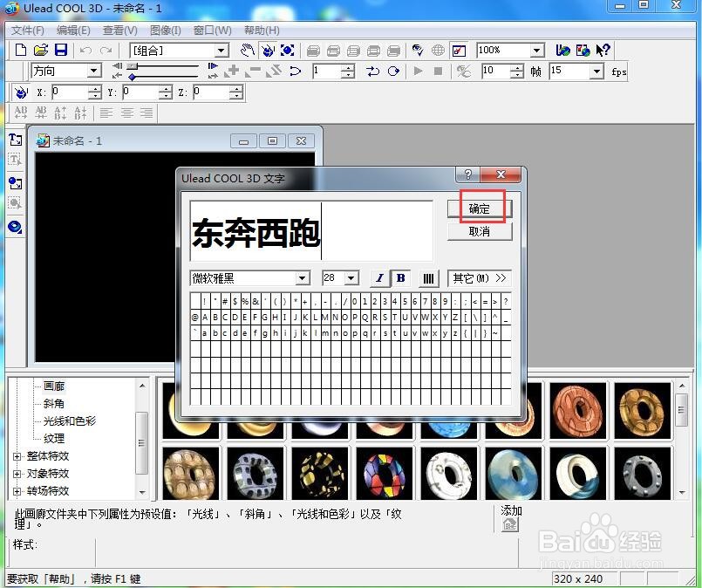Select the Rotate object tool
The image size is (702, 588).
click(268, 50)
